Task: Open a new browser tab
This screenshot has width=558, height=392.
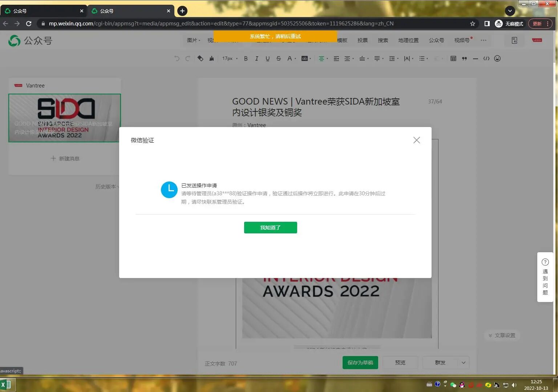Action: (x=182, y=11)
